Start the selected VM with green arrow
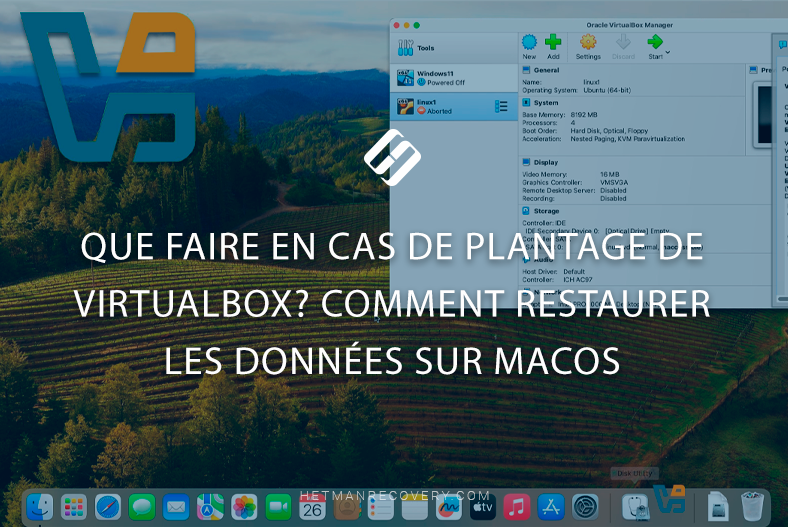Image resolution: width=788 pixels, height=527 pixels. [x=655, y=45]
